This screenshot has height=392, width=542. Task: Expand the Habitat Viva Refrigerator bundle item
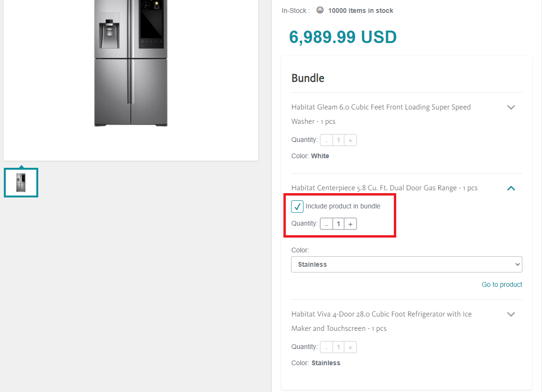[x=511, y=314]
